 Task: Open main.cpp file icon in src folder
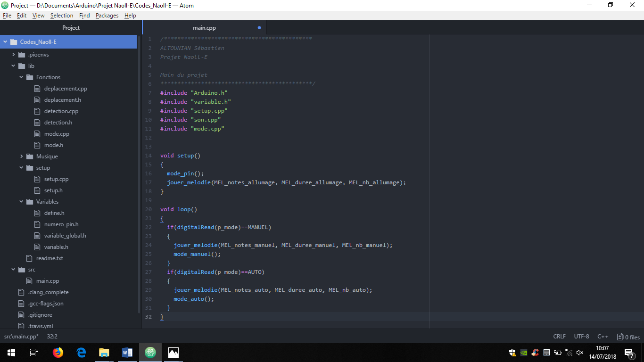(x=30, y=281)
